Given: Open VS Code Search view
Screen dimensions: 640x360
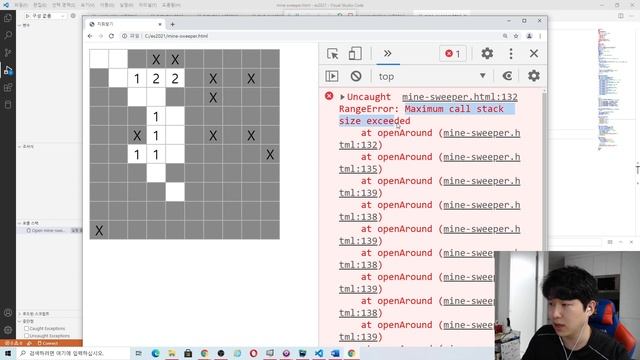Looking at the screenshot, I should pyautogui.click(x=8, y=35).
